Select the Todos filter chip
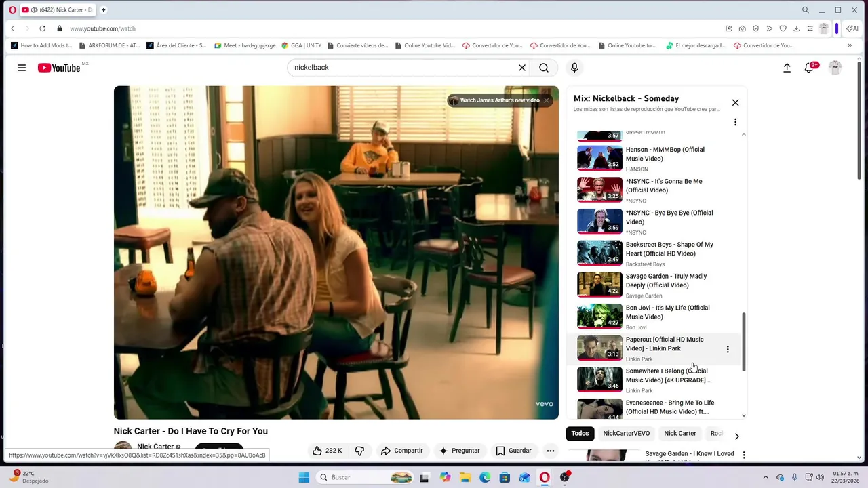Viewport: 868px width, 488px height. [580, 434]
